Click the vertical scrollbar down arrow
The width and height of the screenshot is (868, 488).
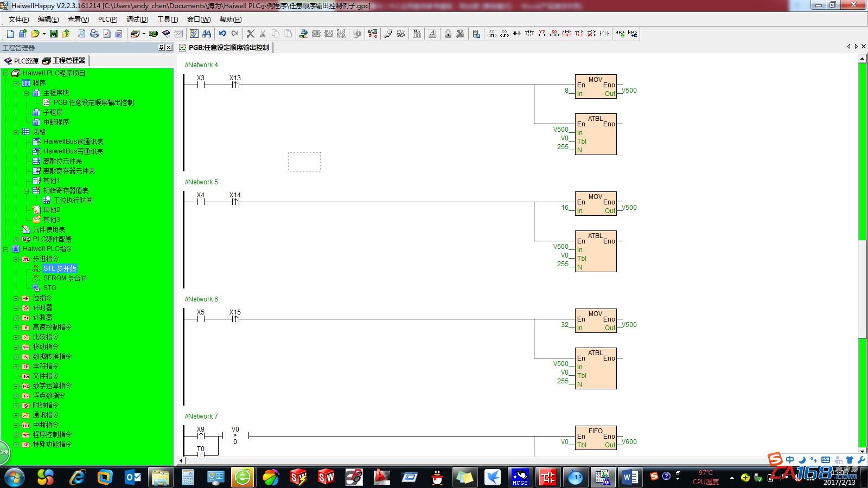pyautogui.click(x=863, y=451)
